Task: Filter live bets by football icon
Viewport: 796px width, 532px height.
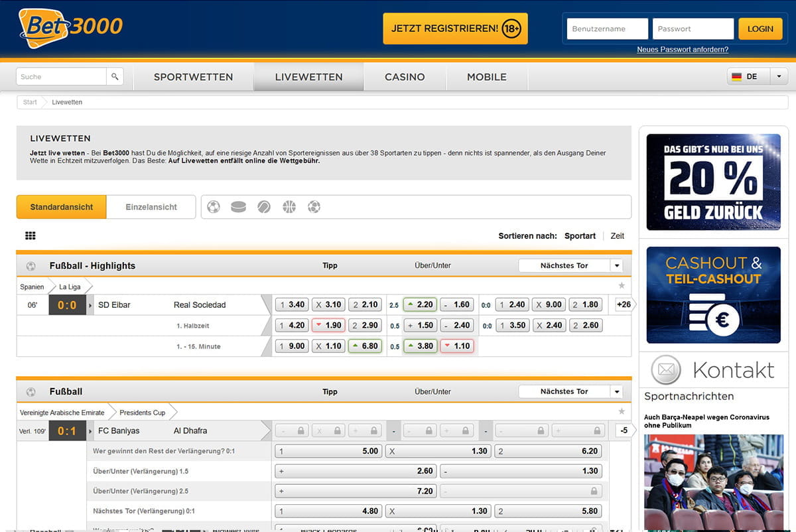Action: (x=213, y=207)
